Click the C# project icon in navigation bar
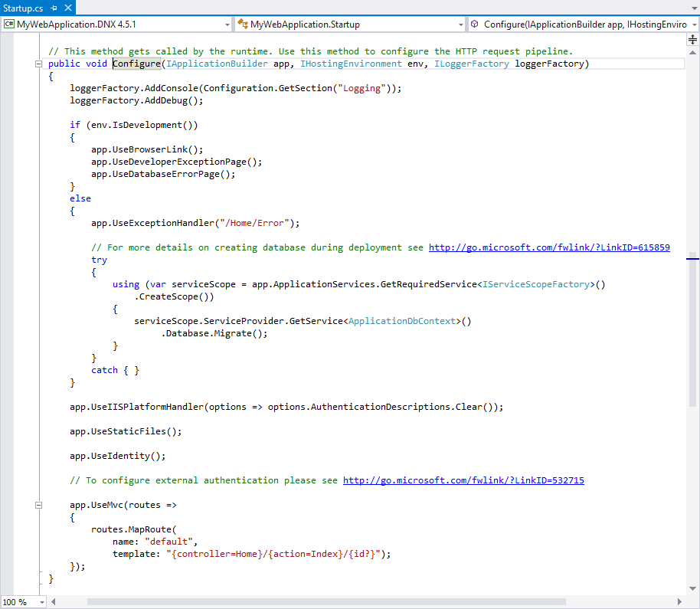The image size is (700, 609). coord(9,25)
